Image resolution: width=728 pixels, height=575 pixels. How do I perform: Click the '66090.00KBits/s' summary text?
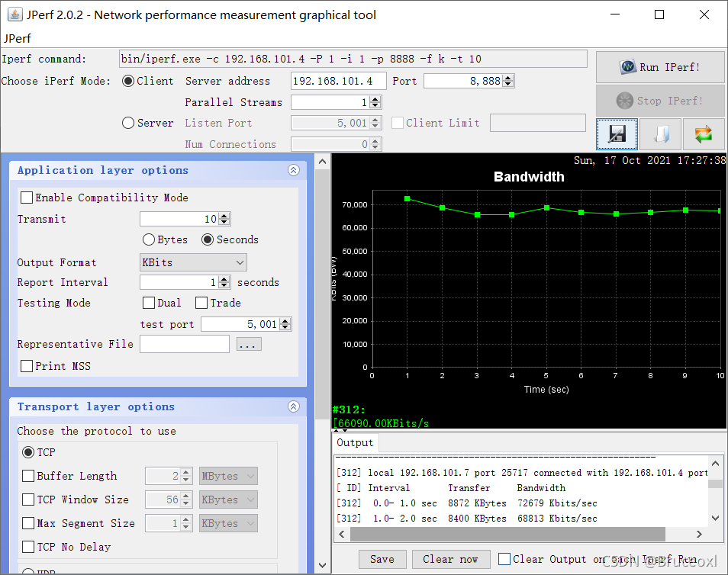383,423
